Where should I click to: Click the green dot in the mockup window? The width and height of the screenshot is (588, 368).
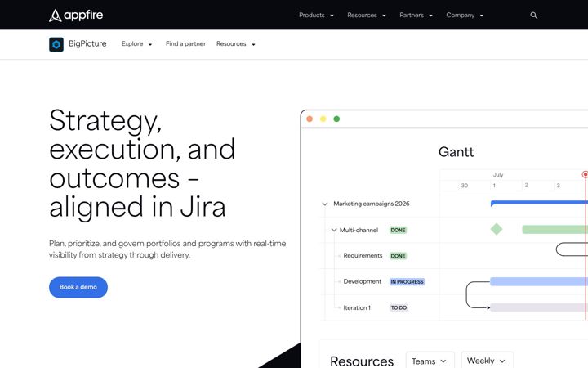(336, 119)
